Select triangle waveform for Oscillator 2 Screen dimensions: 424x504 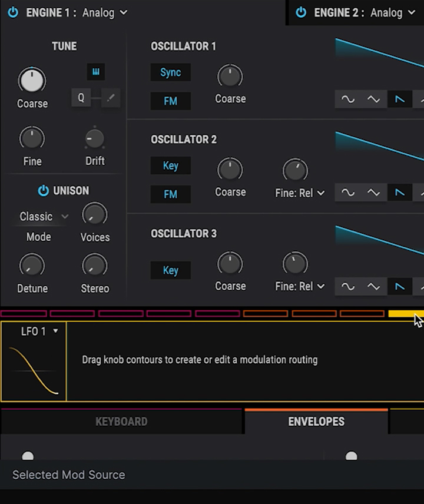click(373, 193)
